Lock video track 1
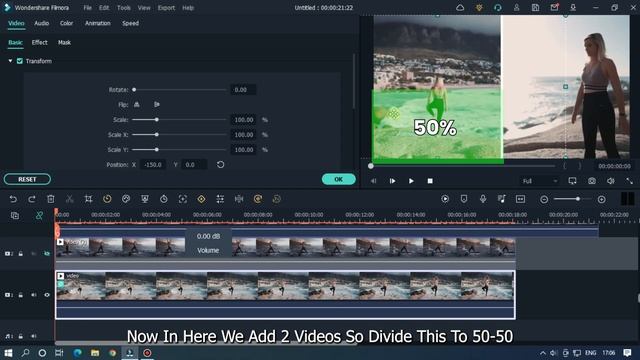 click(x=21, y=295)
